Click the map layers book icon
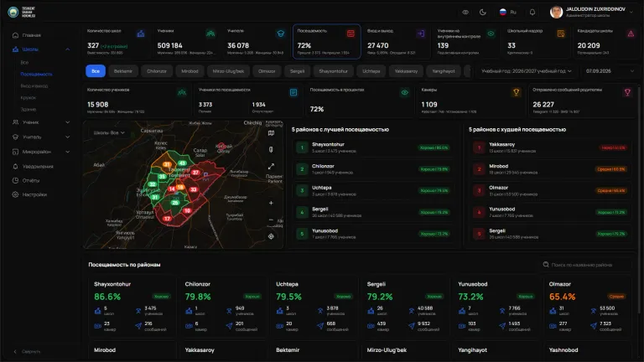644x362 pixels. tap(271, 133)
